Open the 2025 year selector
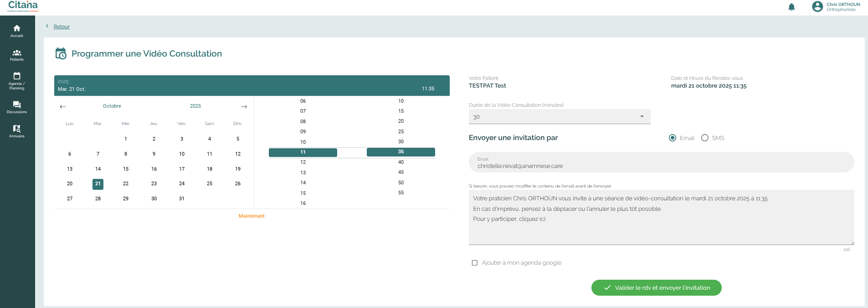Image resolution: width=868 pixels, height=308 pixels. (195, 106)
